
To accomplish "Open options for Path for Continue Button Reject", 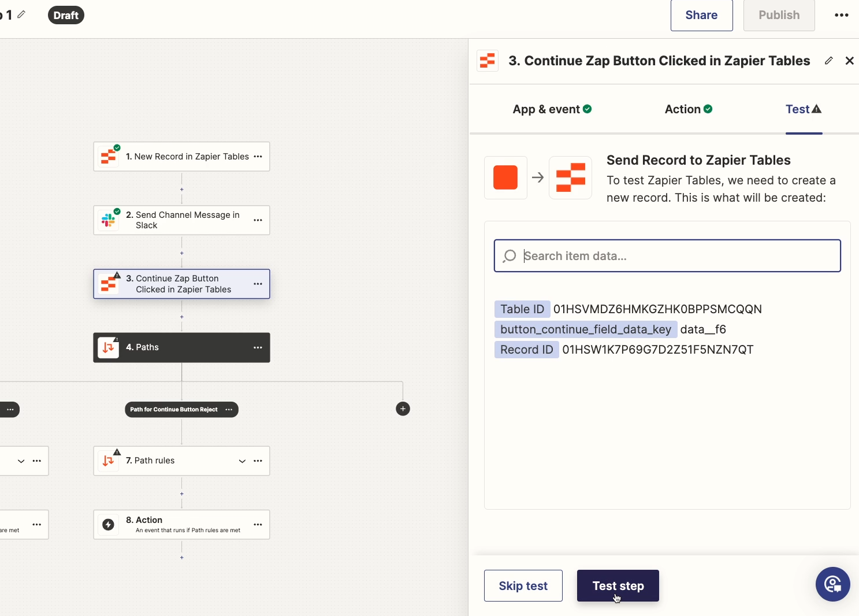I will coord(229,409).
